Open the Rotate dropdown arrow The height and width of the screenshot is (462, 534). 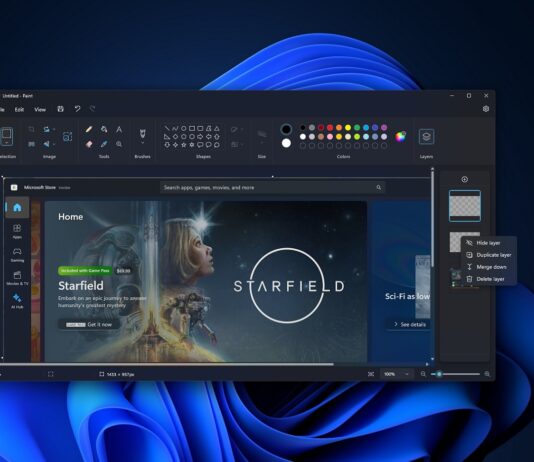(54, 130)
